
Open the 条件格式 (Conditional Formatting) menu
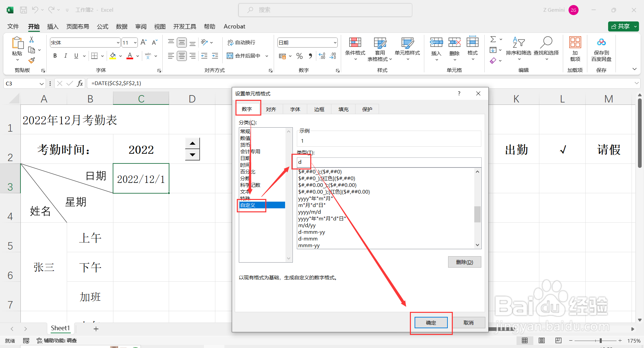(355, 49)
